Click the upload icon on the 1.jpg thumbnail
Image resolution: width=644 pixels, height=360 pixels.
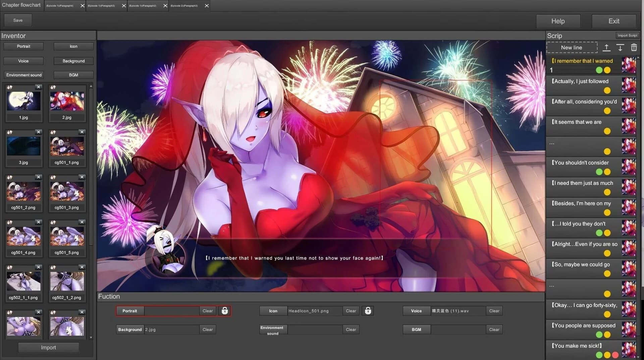click(9, 87)
